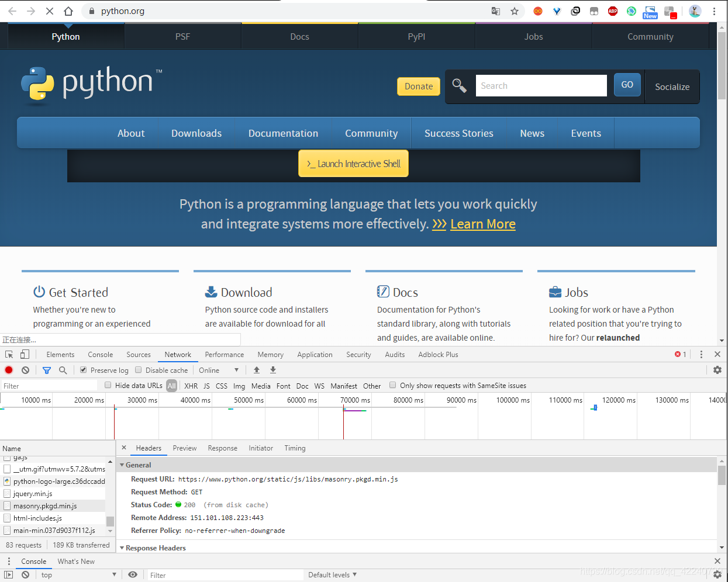Image resolution: width=728 pixels, height=582 pixels.
Task: Click the page vertical scrollbar thumb
Action: (722, 65)
